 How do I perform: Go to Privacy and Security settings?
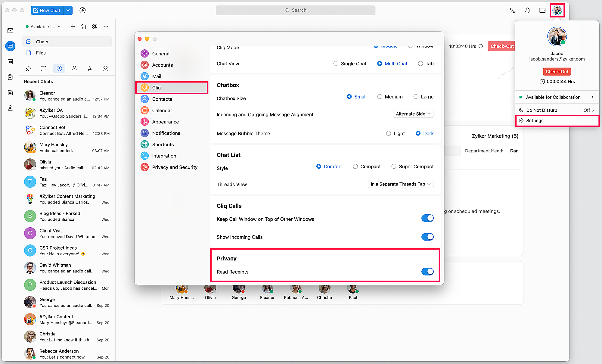point(175,167)
